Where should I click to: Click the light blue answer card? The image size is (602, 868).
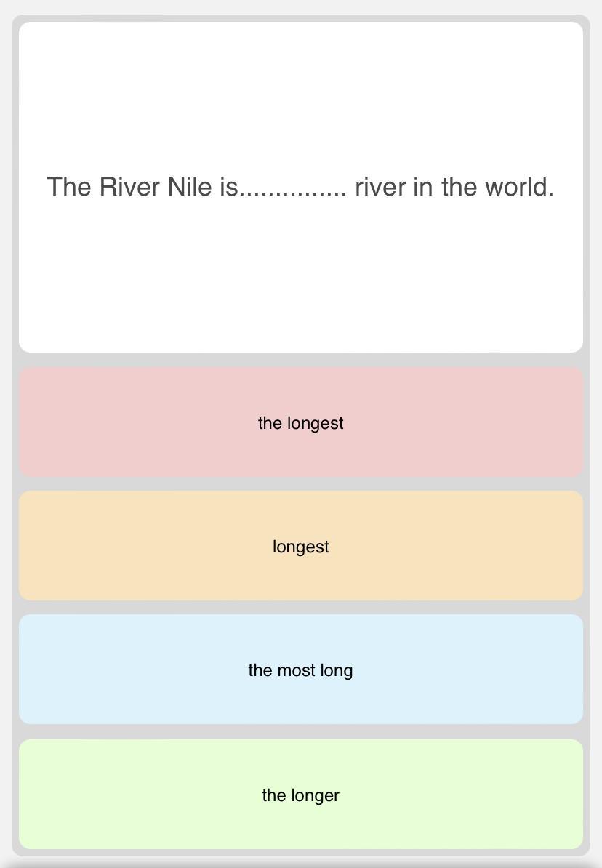point(300,669)
